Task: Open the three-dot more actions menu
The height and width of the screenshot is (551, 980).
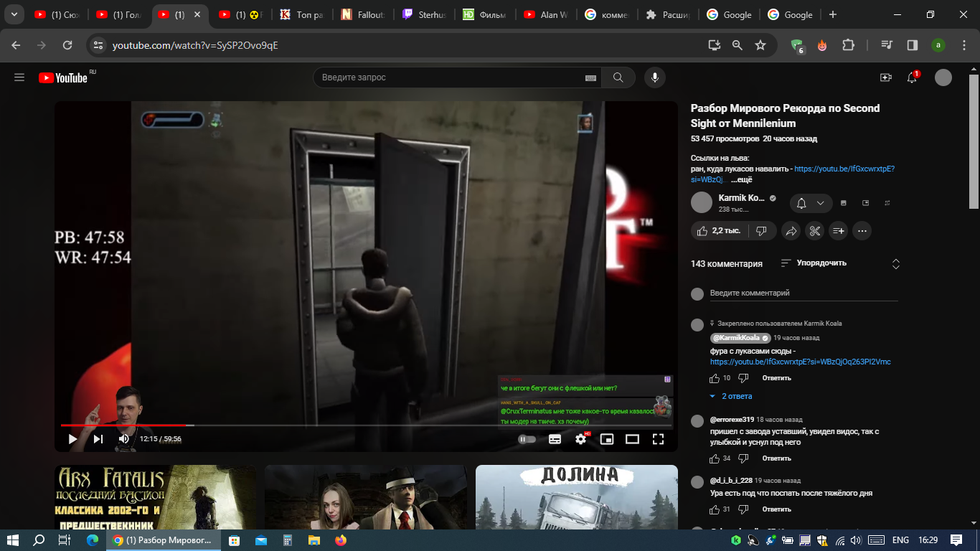Action: click(862, 231)
